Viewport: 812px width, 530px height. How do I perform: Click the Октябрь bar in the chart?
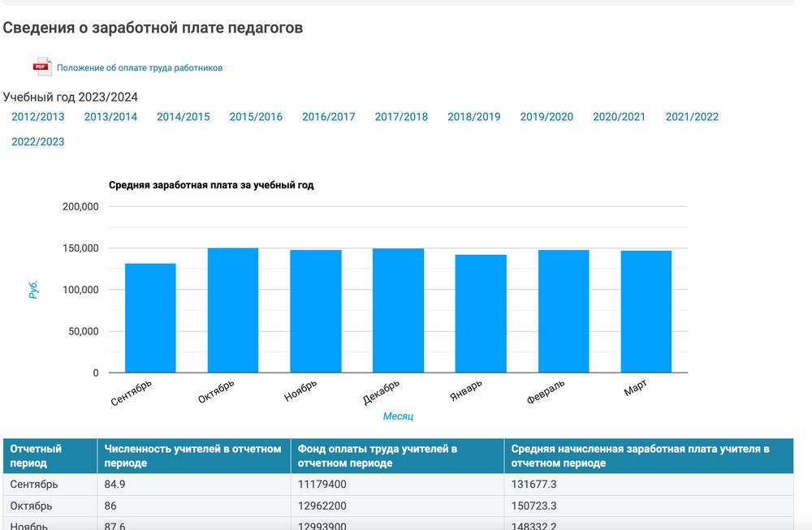click(x=233, y=310)
